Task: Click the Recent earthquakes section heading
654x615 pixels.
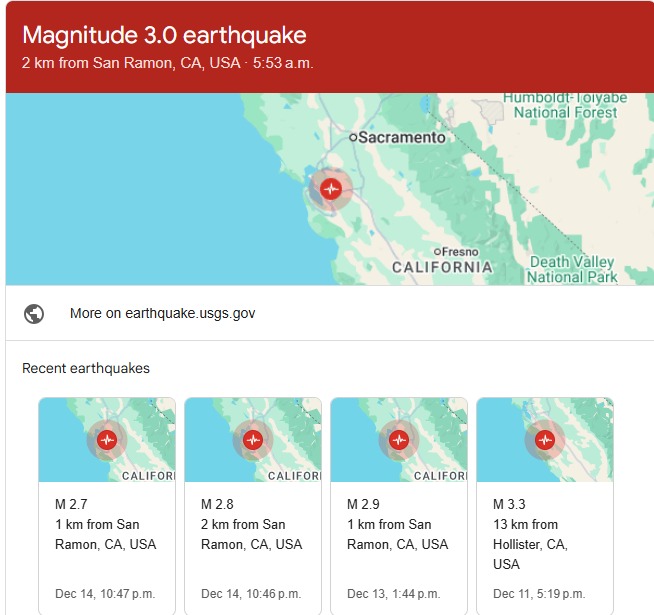Action: 86,369
